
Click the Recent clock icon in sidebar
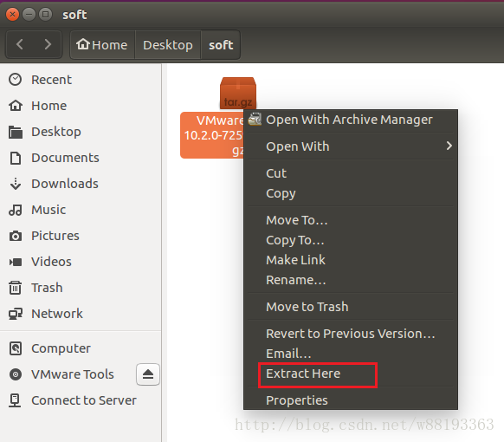[x=15, y=80]
